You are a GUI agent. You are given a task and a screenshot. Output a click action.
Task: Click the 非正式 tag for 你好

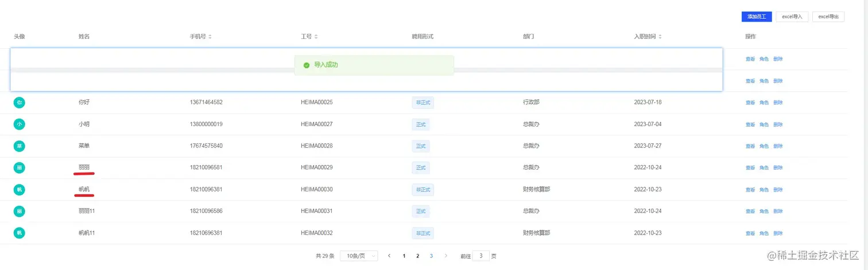point(423,103)
